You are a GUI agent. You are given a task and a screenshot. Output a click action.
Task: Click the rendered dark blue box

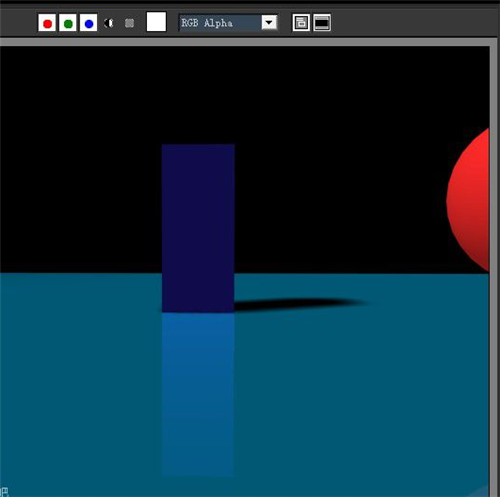pos(198,228)
